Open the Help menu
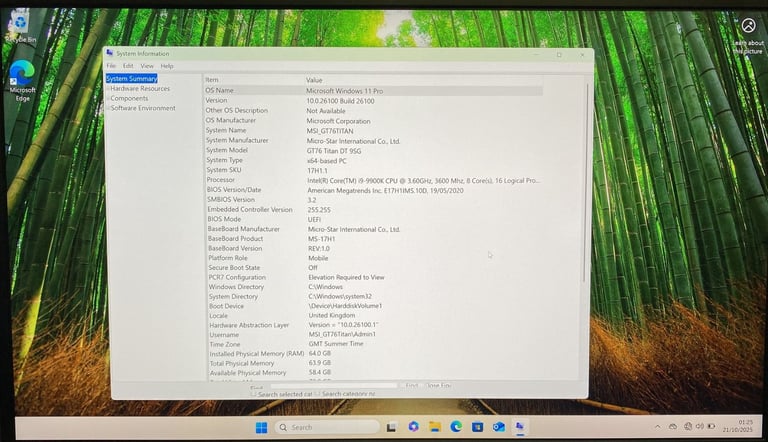Image resolution: width=768 pixels, height=442 pixels. [167, 66]
